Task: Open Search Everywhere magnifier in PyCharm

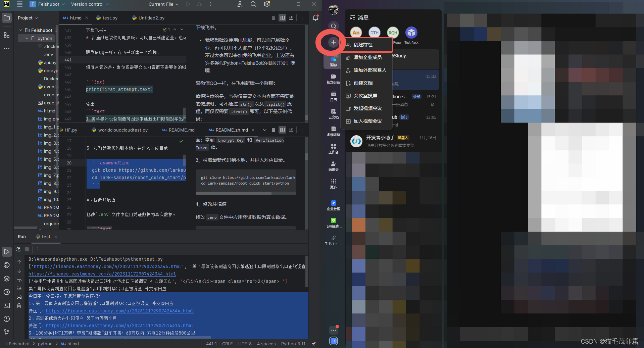Action: (x=253, y=4)
